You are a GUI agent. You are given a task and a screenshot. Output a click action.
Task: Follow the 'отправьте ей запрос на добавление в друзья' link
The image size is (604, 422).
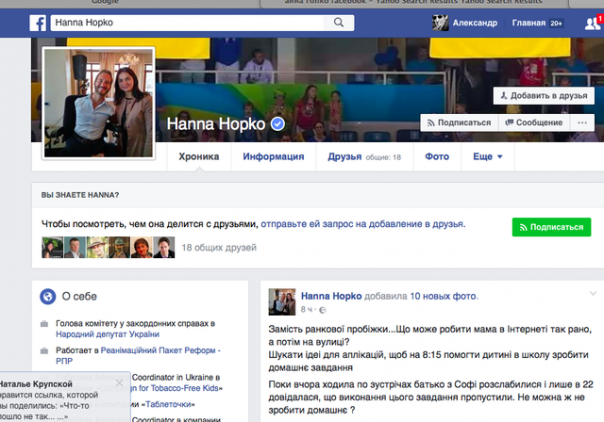(x=362, y=224)
